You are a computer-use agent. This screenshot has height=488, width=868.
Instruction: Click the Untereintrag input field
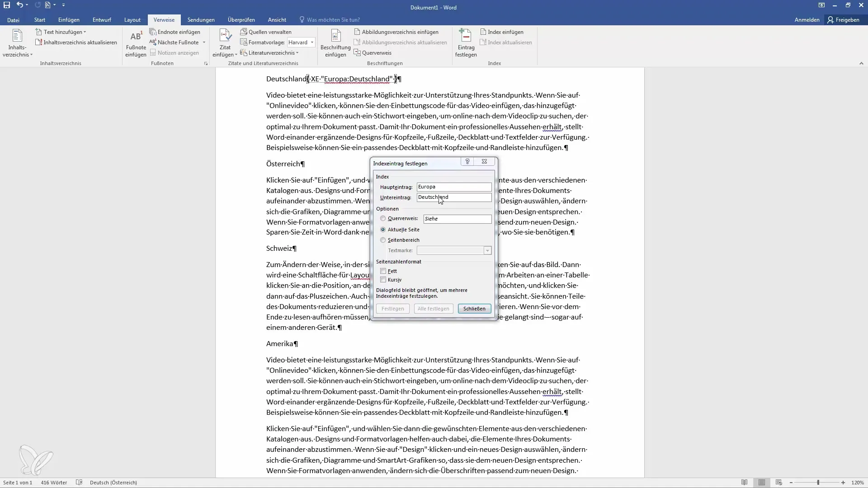454,197
